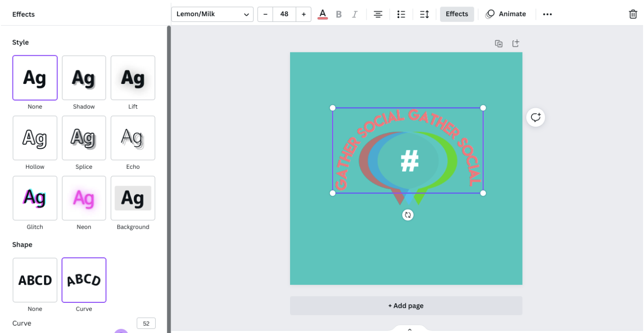Toggle the Effects toolbar button
Viewport: 644px width, 333px height.
(x=457, y=14)
